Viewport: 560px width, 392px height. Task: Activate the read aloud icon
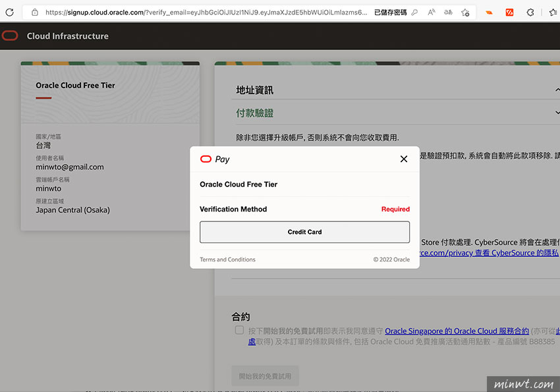pyautogui.click(x=432, y=13)
